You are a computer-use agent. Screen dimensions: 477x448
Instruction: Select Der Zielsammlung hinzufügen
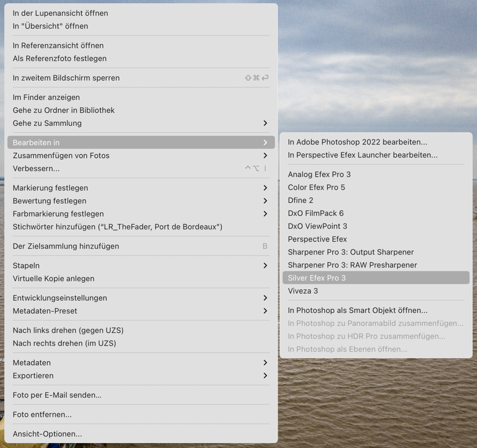pyautogui.click(x=141, y=246)
